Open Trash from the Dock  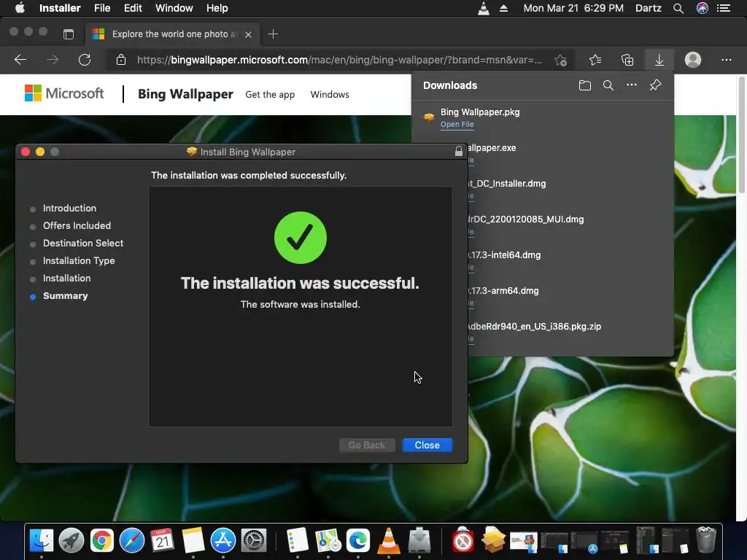click(x=705, y=540)
